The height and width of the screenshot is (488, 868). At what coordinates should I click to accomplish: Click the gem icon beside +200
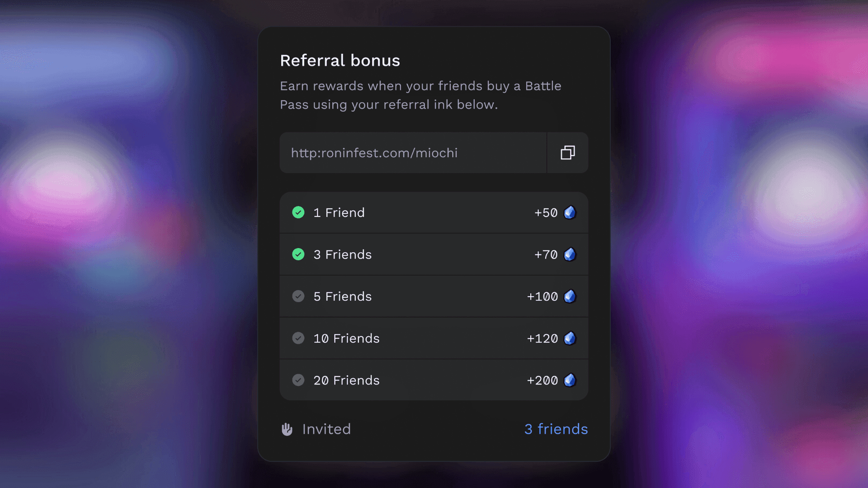pos(570,380)
